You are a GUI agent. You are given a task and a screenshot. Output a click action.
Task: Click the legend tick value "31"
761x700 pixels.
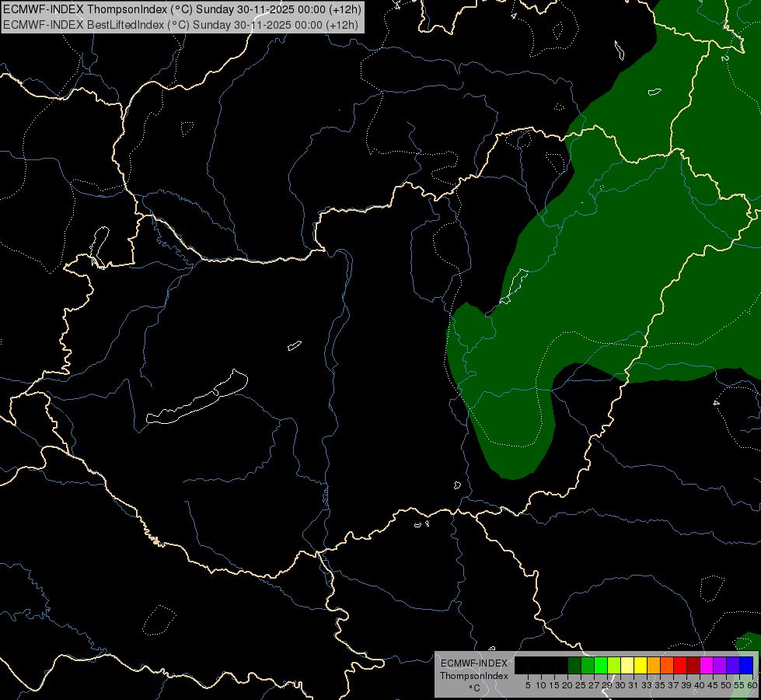point(634,685)
